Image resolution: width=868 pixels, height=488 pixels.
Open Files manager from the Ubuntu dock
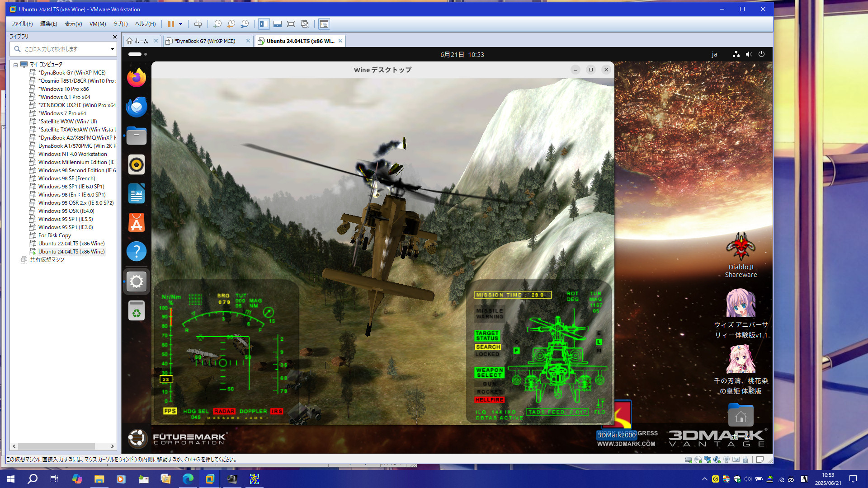coord(136,136)
